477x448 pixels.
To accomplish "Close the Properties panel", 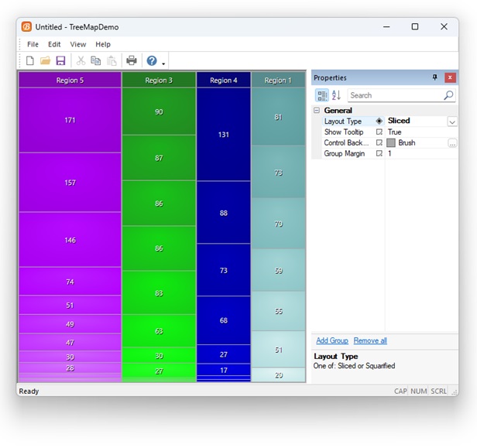I will pos(450,78).
